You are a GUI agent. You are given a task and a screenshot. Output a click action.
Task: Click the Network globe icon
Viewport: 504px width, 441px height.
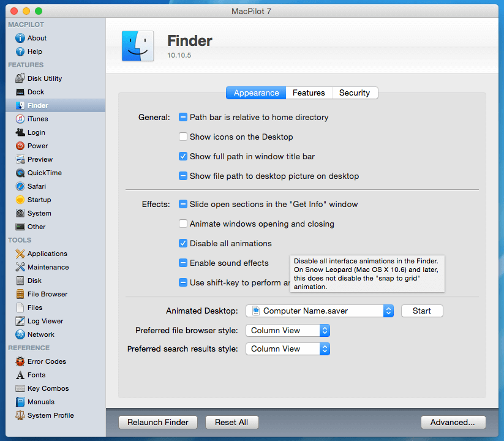[20, 334]
